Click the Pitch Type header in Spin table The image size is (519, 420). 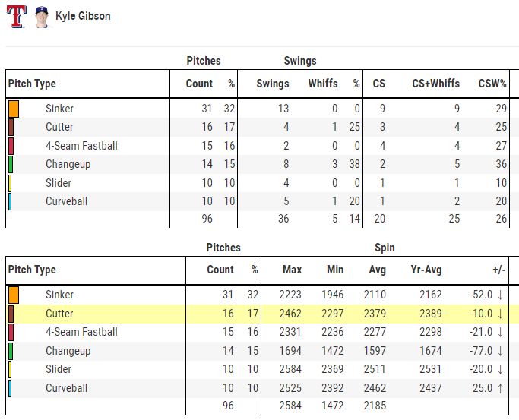tap(32, 270)
